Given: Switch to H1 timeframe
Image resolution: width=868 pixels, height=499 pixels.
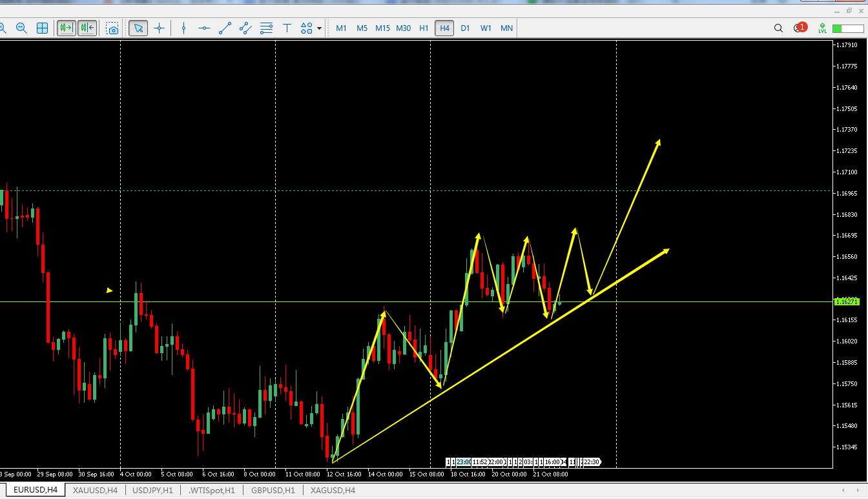Looking at the screenshot, I should click(x=424, y=28).
